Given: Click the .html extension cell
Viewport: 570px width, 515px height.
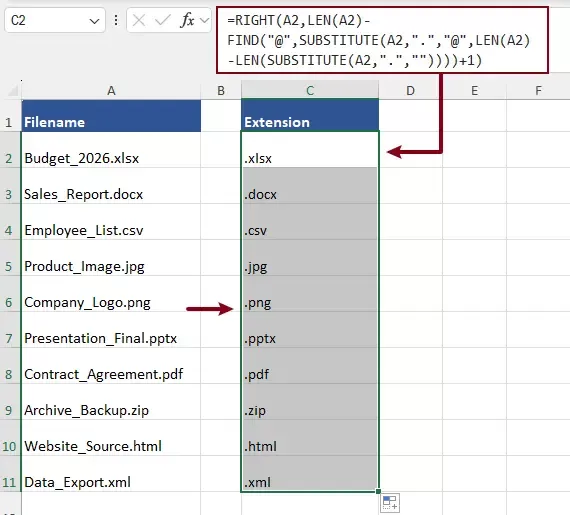Looking at the screenshot, I should tap(310, 438).
